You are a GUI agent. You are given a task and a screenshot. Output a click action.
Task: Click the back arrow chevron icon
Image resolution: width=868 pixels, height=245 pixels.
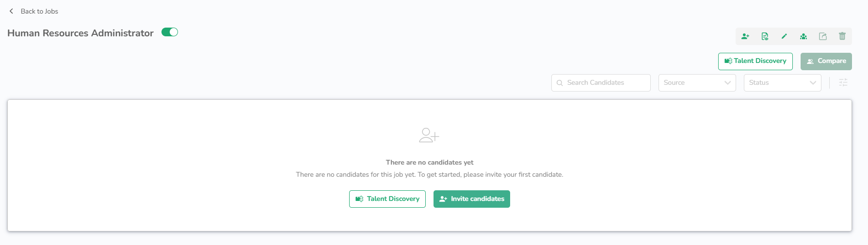[11, 11]
